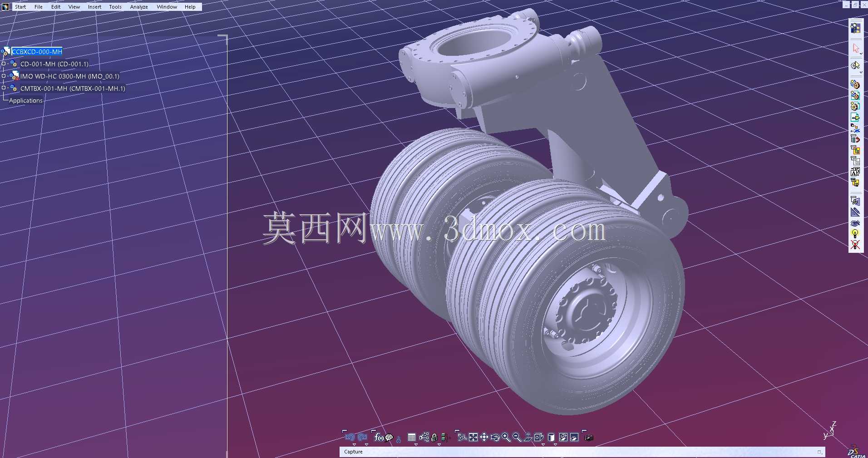
Task: Activate Fly Mode airplane icon
Action: 462,437
